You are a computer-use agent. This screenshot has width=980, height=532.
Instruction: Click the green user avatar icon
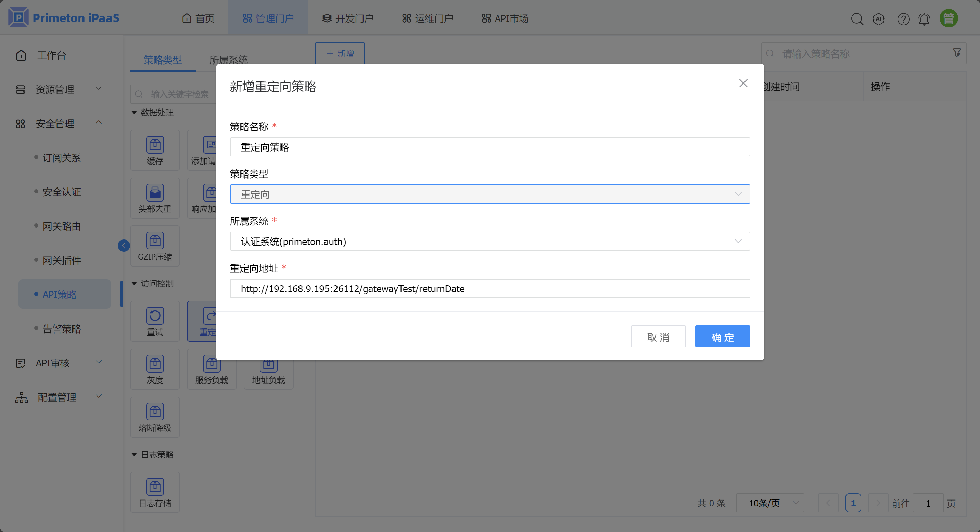949,18
